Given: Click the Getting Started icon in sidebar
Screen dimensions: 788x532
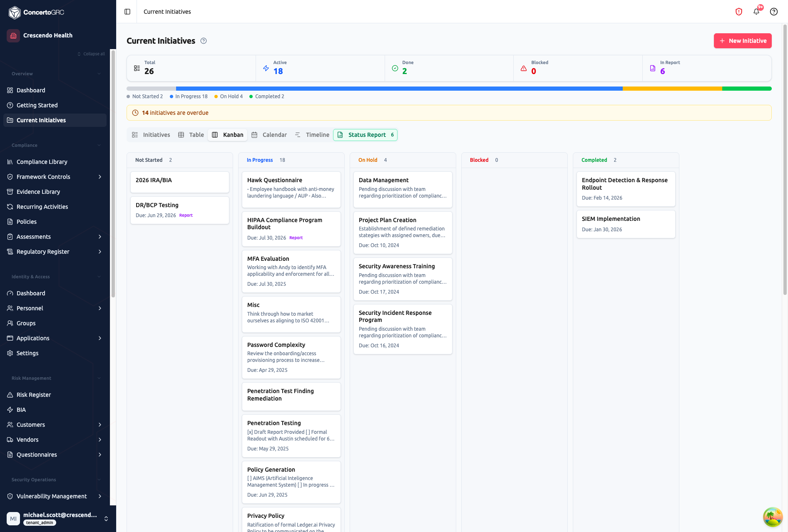Looking at the screenshot, I should coord(10,105).
